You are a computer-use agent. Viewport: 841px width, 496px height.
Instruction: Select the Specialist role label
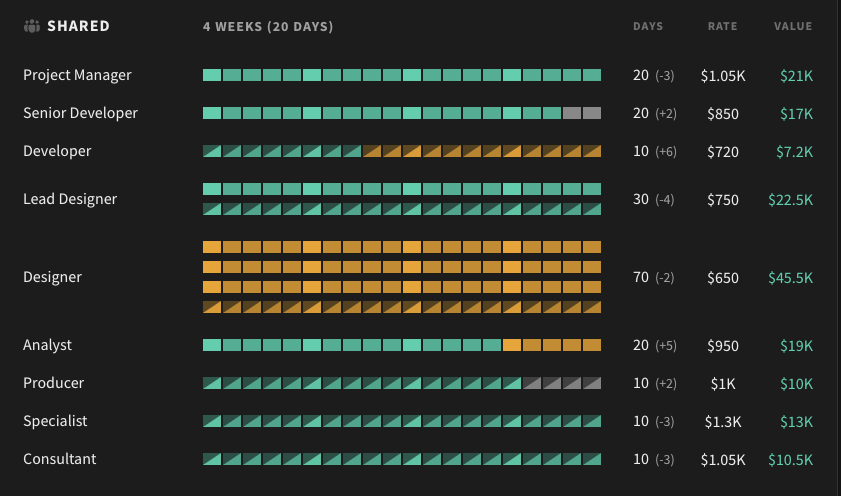(55, 421)
